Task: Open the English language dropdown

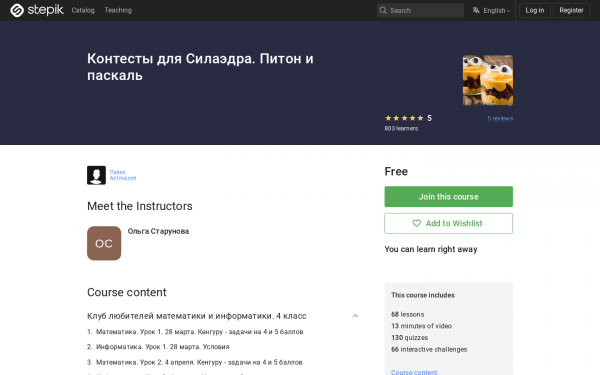Action: 496,11
